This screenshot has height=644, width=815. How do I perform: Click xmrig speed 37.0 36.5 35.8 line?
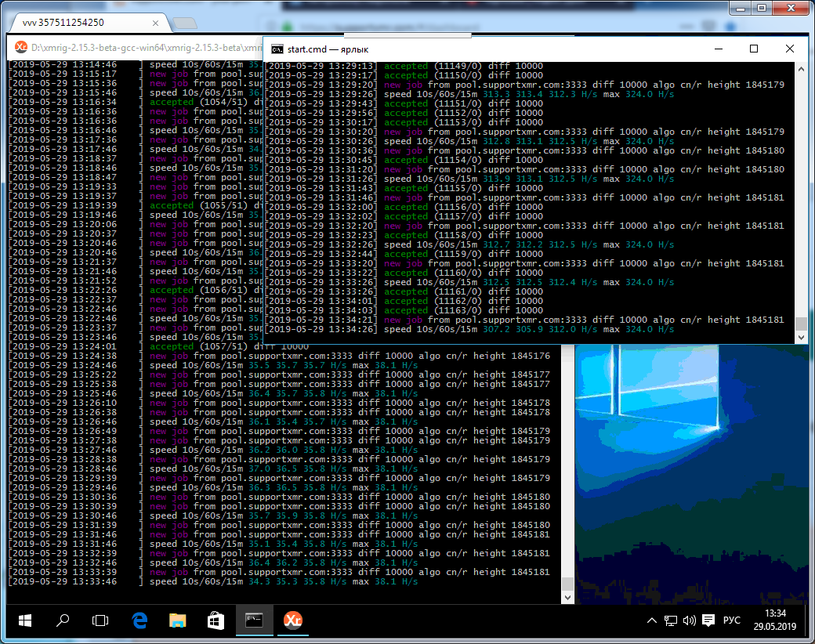213,469
